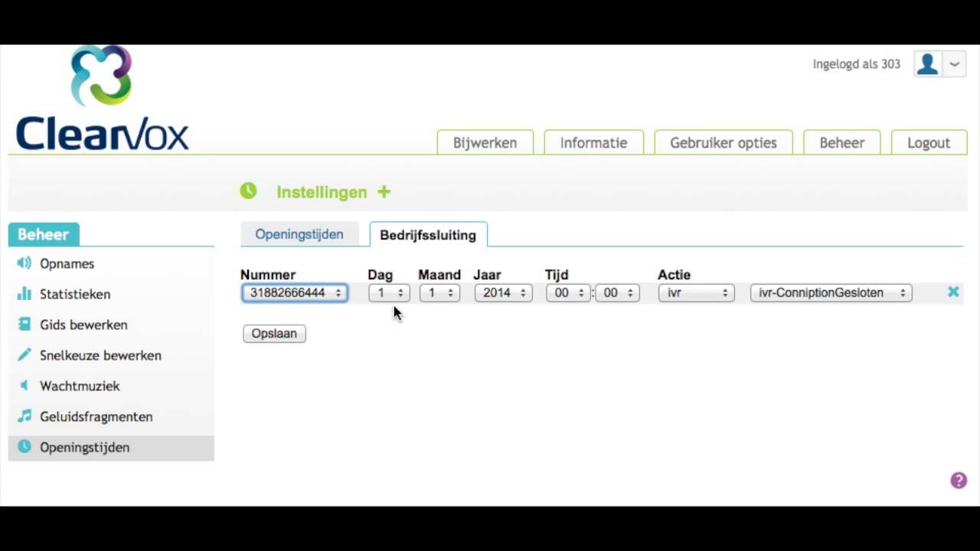Screen dimensions: 980x551
Task: Click the green plus icon beside Instellingen
Action: (384, 192)
